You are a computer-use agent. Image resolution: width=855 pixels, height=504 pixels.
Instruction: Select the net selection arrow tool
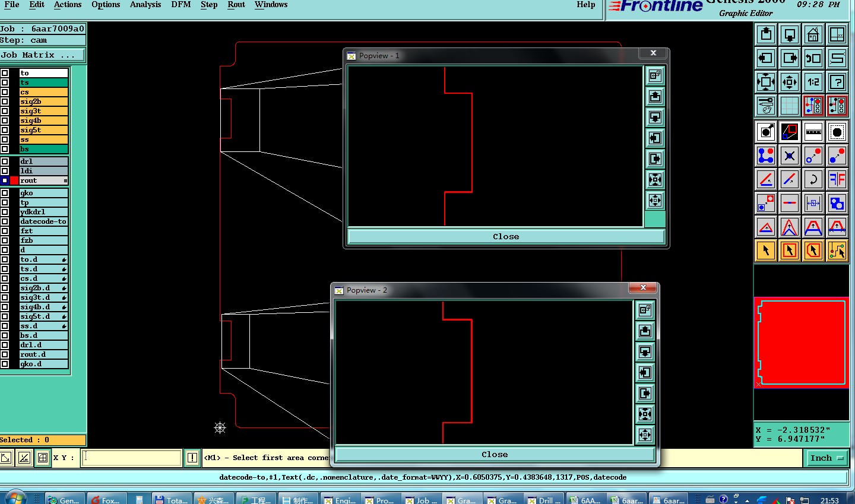point(837,251)
